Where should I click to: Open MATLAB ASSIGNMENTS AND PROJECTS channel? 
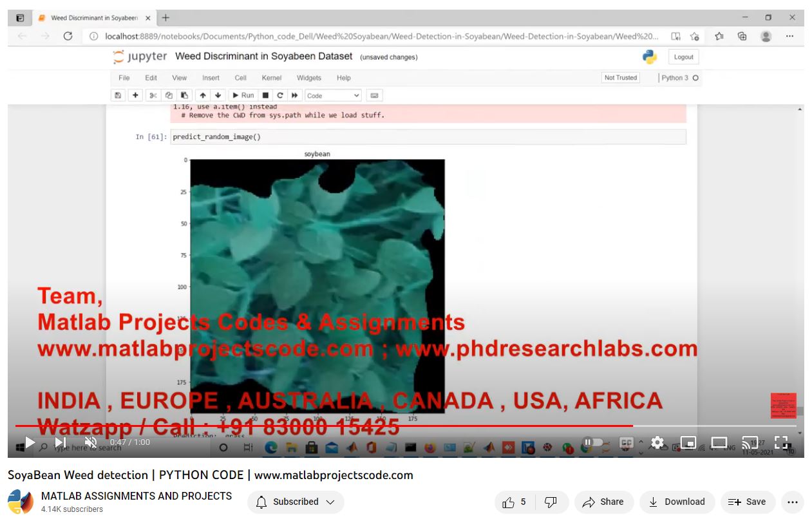click(136, 496)
